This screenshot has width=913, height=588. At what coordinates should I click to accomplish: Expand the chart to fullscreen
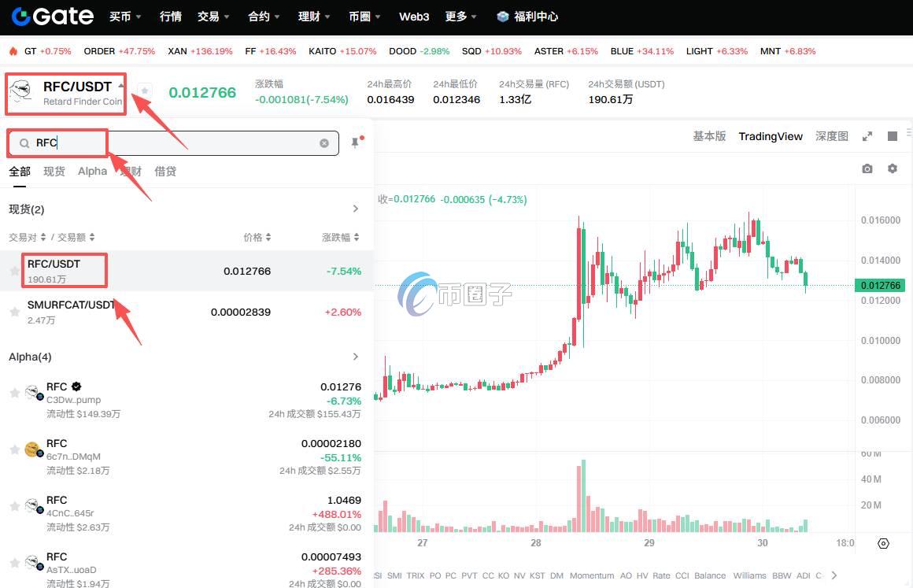(x=867, y=135)
